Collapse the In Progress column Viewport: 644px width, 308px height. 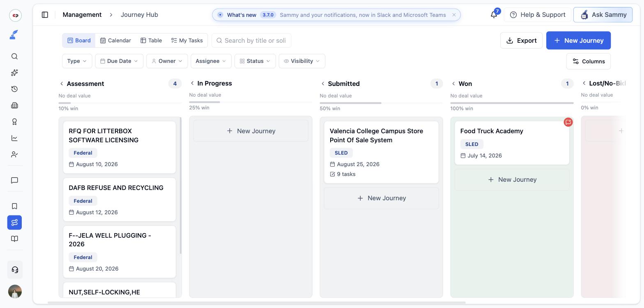(x=192, y=83)
